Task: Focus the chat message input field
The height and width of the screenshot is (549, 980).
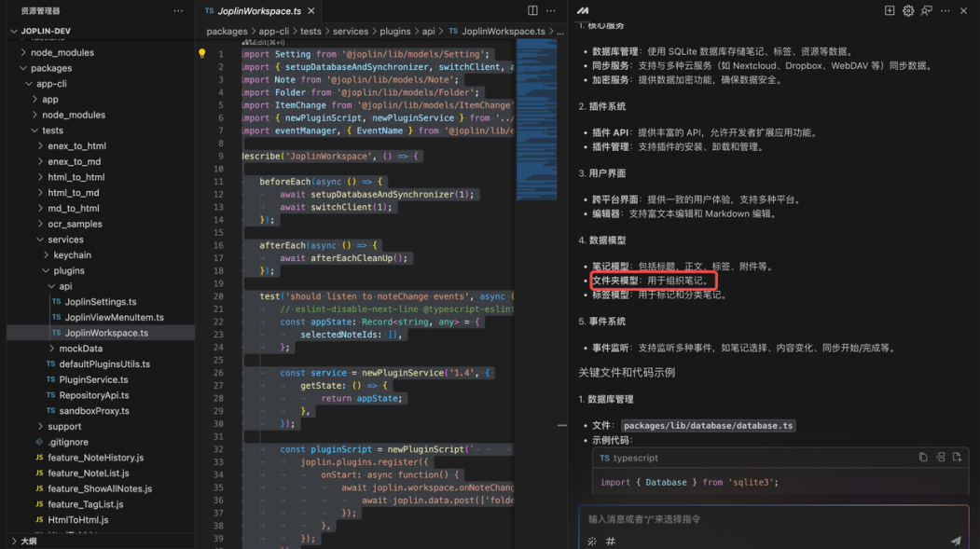Action: tap(765, 519)
